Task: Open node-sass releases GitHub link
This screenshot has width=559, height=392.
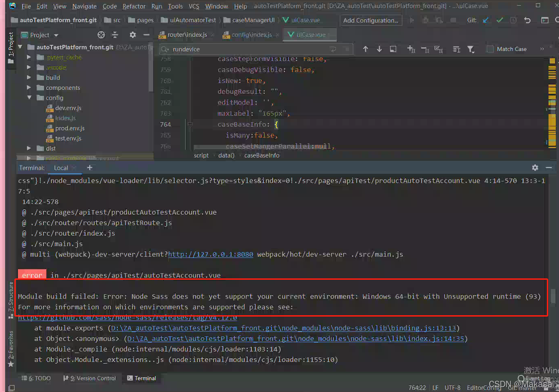Action: (x=128, y=317)
